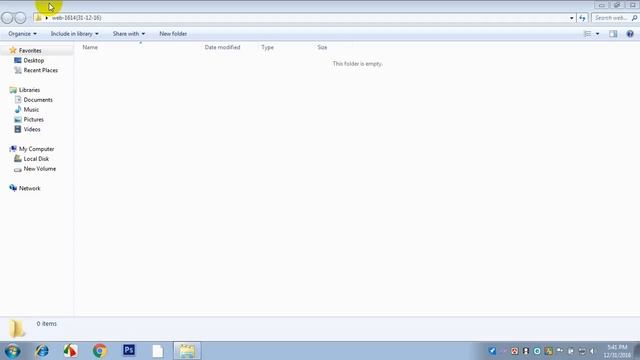
Task: Click the red tray icon
Action: (x=515, y=351)
